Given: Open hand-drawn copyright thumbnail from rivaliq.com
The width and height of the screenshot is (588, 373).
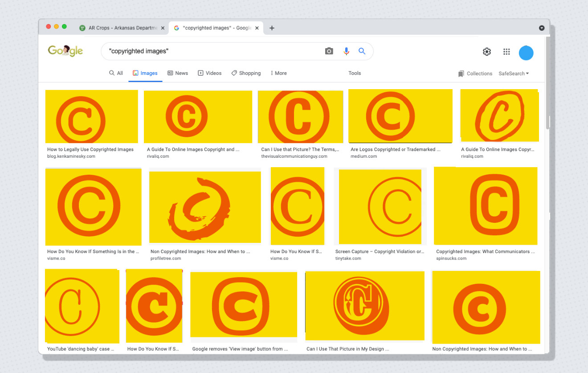Looking at the screenshot, I should click(499, 115).
